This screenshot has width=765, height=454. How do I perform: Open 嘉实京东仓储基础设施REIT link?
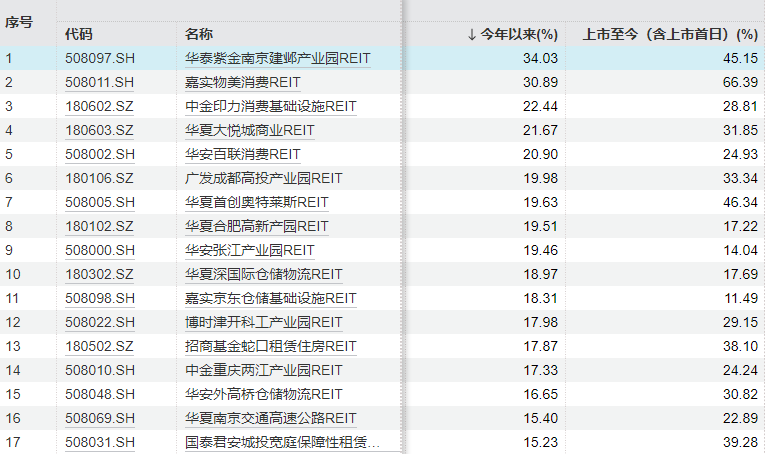[271, 298]
